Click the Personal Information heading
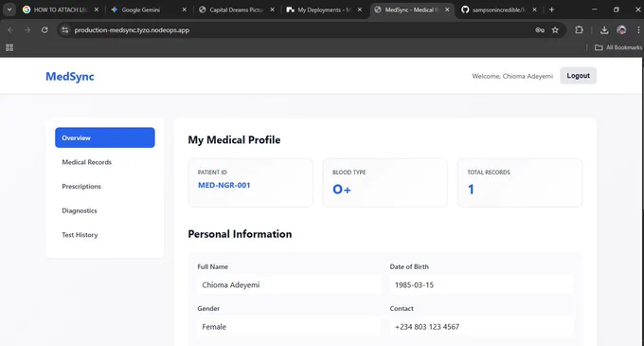Screen dimensions: 644x346 240,234
